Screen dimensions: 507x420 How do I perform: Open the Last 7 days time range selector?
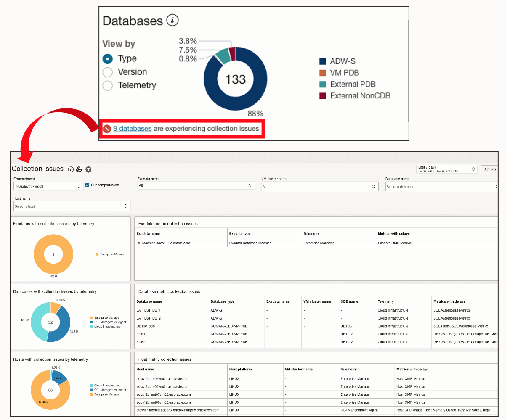tap(446, 169)
